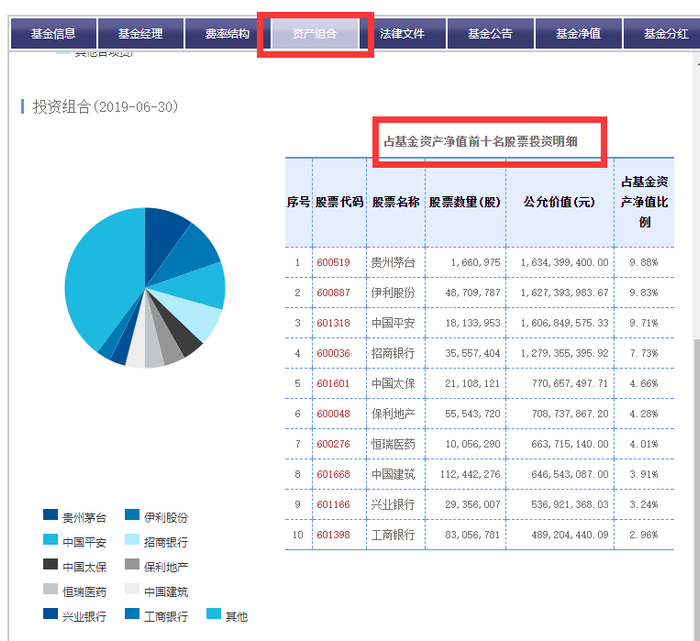Click the 序号 column header

[x=298, y=202]
